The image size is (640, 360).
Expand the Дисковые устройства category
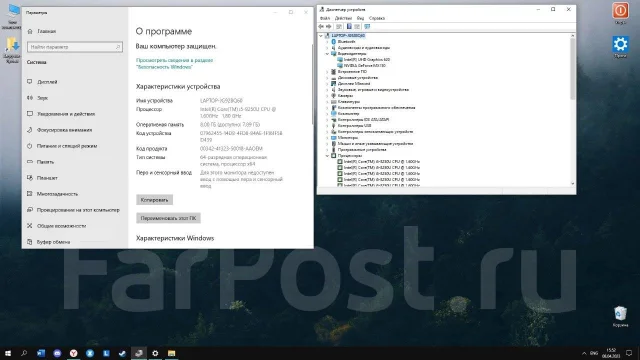click(327, 78)
